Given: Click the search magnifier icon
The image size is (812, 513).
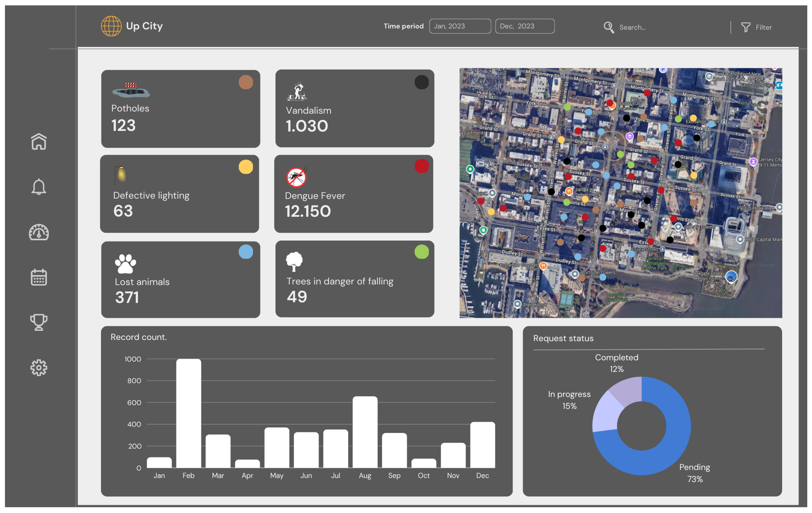Looking at the screenshot, I should (x=609, y=27).
